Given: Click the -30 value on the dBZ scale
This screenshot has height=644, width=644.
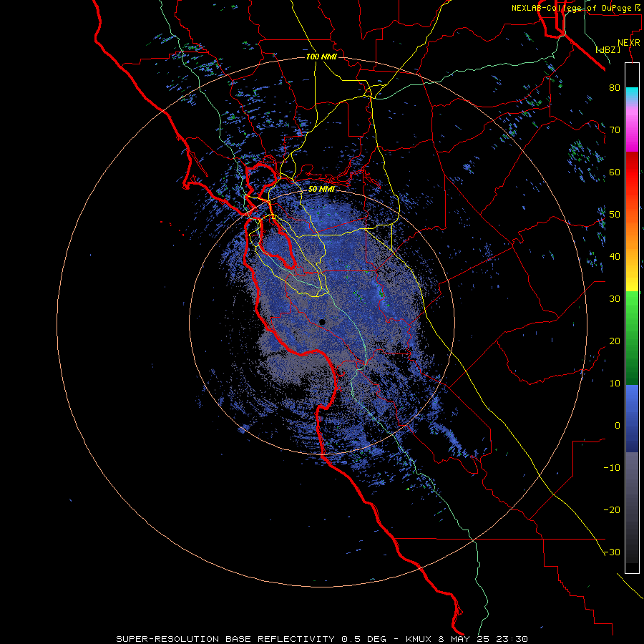Looking at the screenshot, I should click(612, 552).
